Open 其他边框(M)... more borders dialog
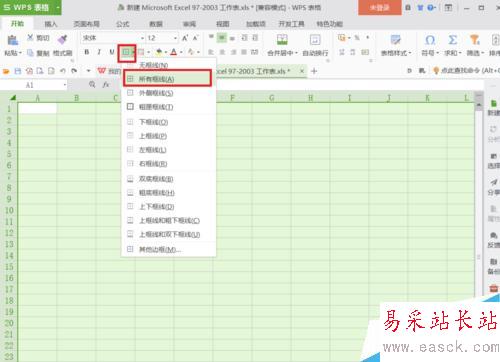500x362 pixels. click(168, 249)
